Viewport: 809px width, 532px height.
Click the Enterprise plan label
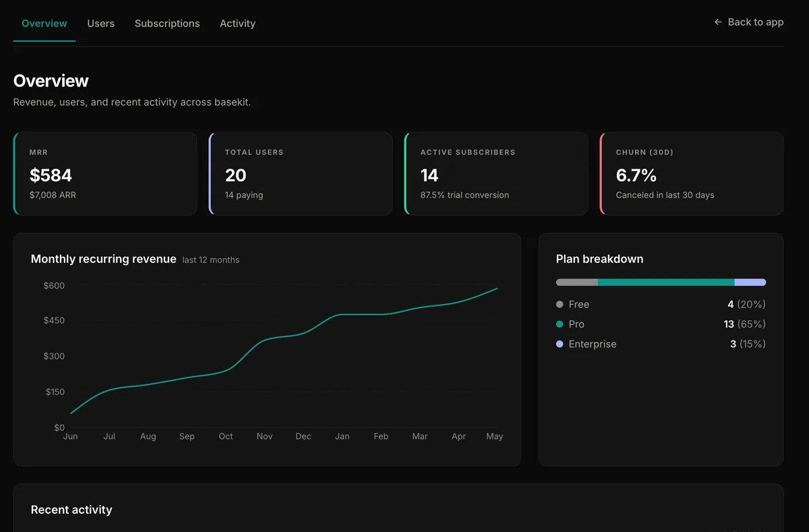pyautogui.click(x=593, y=344)
